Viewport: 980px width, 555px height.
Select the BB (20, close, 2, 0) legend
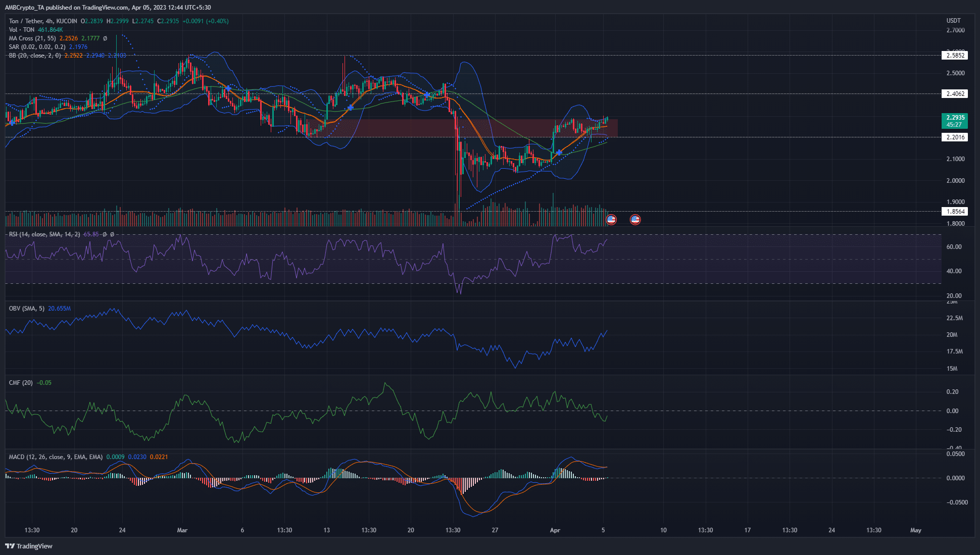click(x=35, y=56)
